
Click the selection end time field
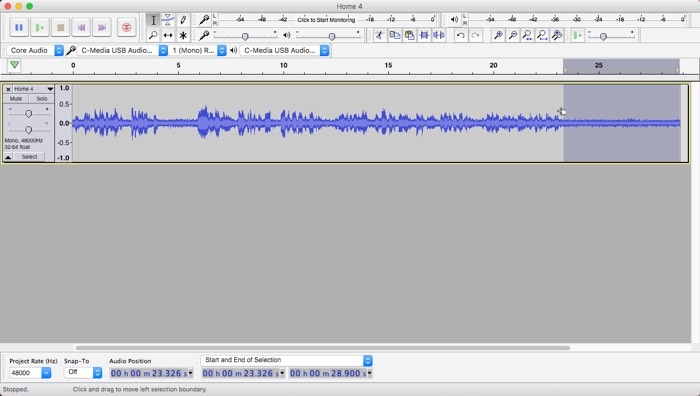331,373
